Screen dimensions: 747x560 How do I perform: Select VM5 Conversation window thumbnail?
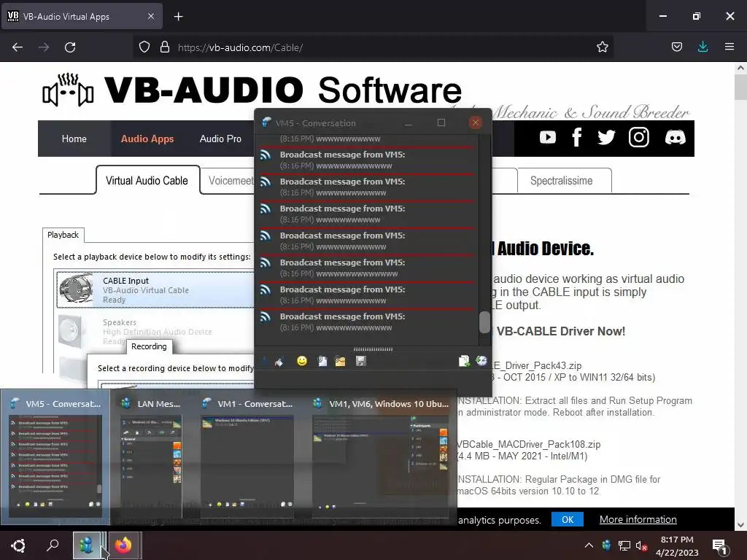(55, 456)
